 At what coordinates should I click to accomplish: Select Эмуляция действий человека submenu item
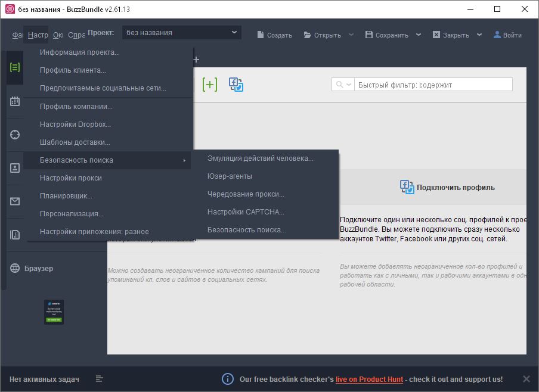coord(265,158)
